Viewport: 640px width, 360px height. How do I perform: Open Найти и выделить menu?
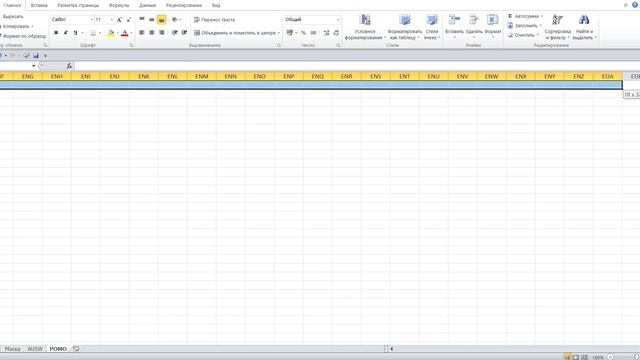[584, 27]
